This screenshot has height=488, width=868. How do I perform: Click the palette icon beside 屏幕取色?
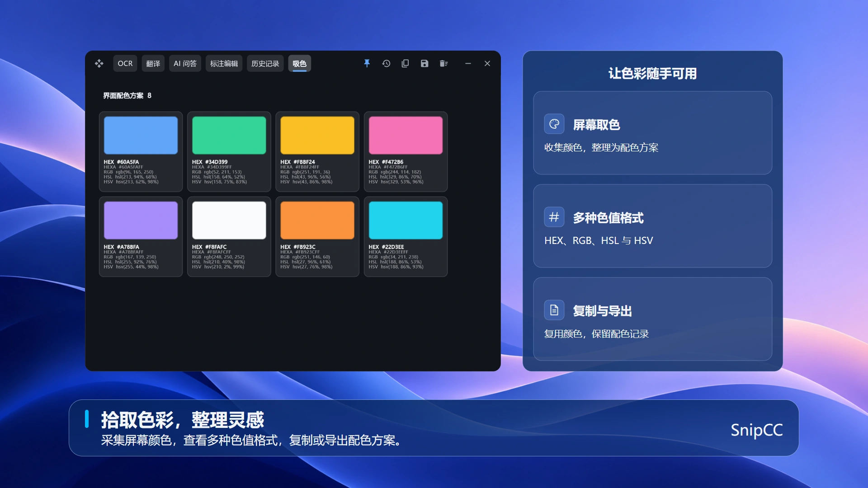point(554,124)
